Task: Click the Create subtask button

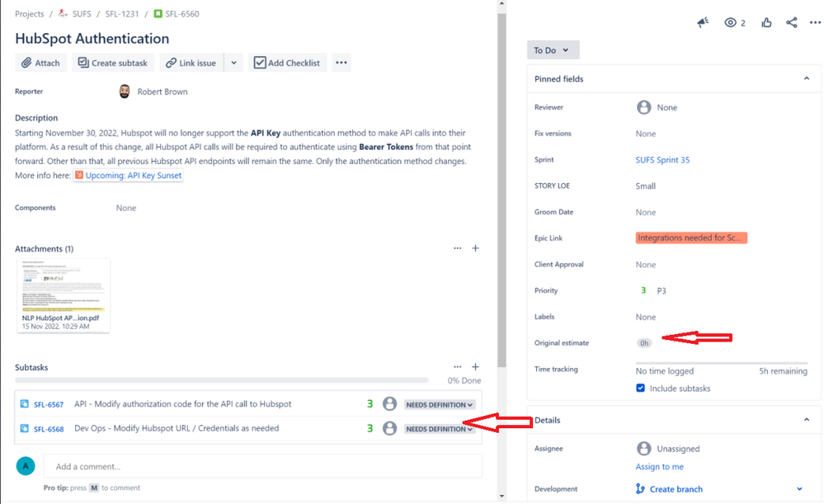Action: (113, 63)
